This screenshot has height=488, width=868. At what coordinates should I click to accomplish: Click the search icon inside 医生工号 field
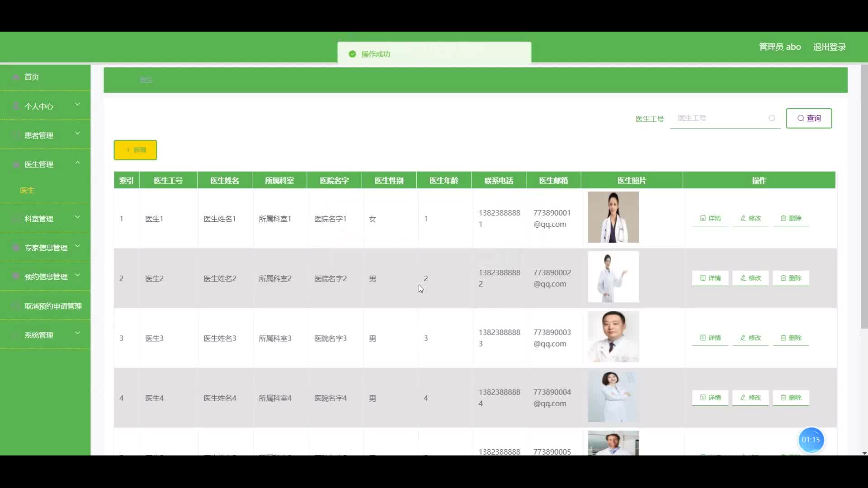tap(772, 118)
